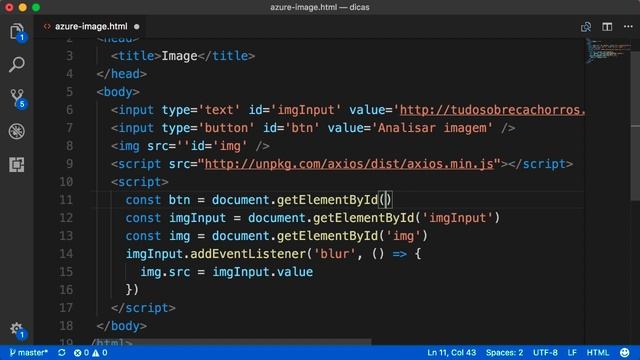Image resolution: width=640 pixels, height=360 pixels.
Task: Click 'imgInput.value' on line 15
Action: point(263,272)
